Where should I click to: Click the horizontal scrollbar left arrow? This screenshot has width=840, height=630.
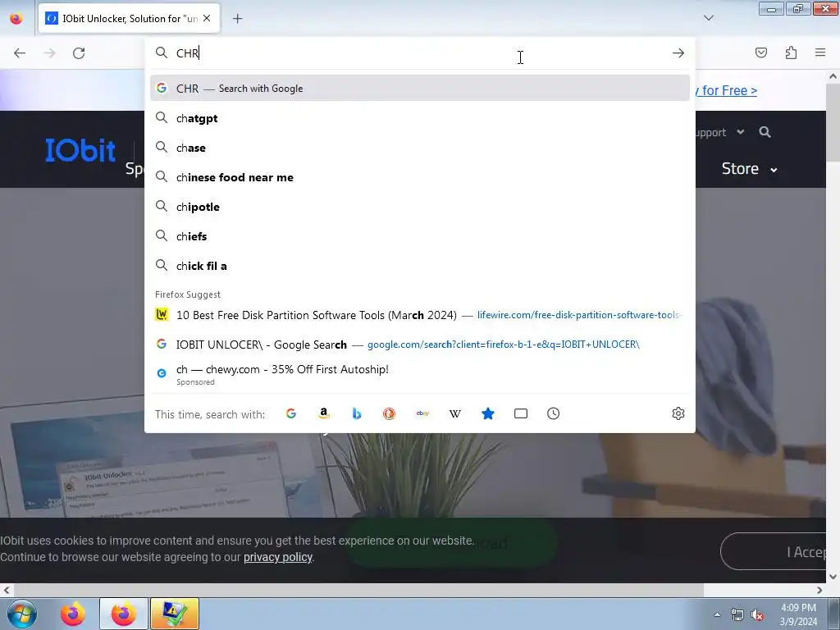point(7,590)
